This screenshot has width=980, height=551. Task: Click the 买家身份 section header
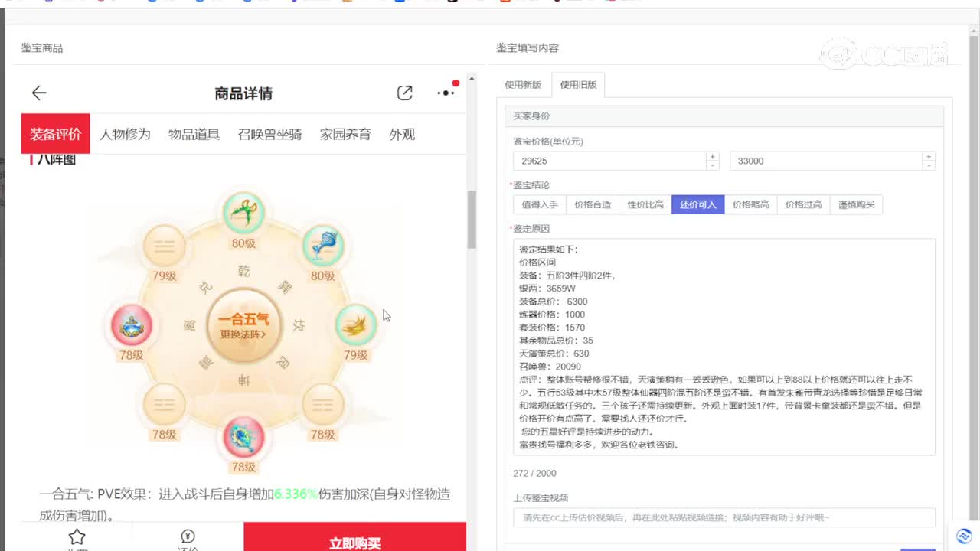click(724, 116)
